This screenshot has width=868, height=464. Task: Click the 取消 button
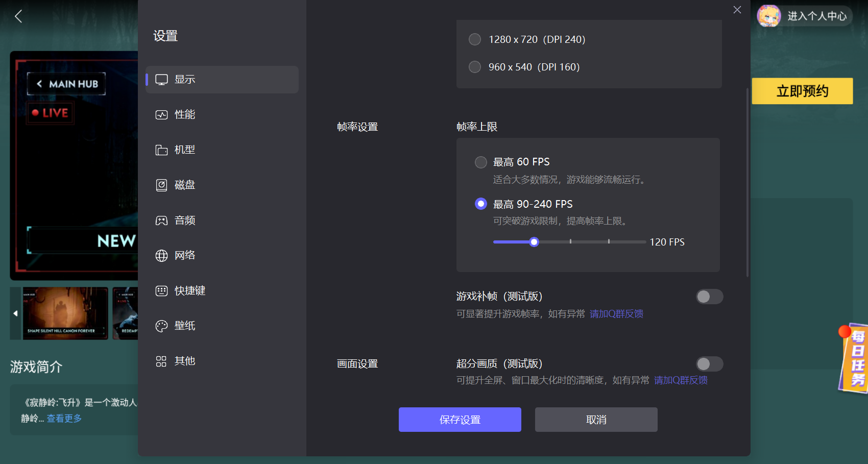coord(596,420)
